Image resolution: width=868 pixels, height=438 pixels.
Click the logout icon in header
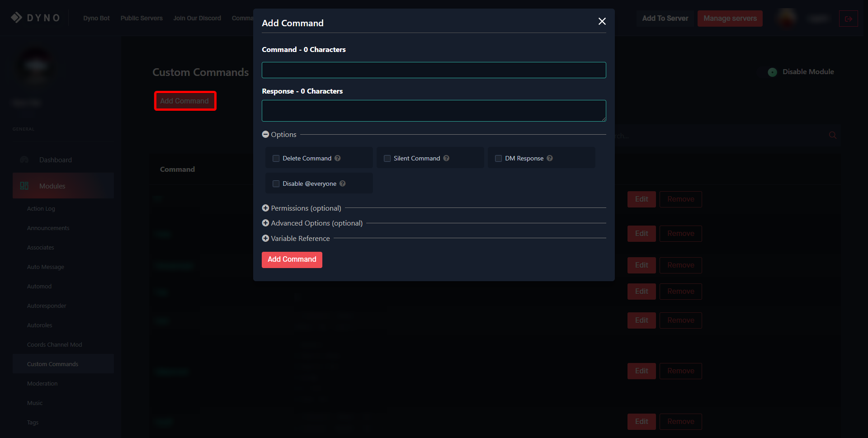point(848,19)
